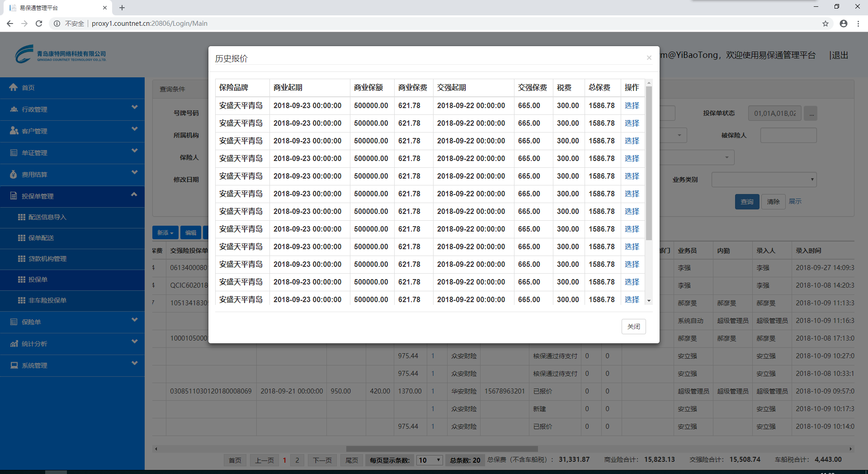This screenshot has height=474, width=868.
Task: Open the 非车险投保单 menu item
Action: 47,300
